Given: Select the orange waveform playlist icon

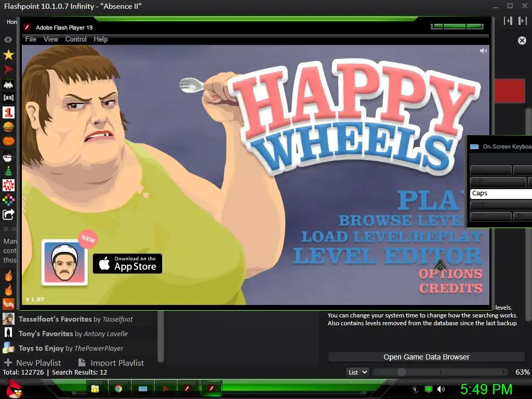Looking at the screenshot, I should pos(8,303).
